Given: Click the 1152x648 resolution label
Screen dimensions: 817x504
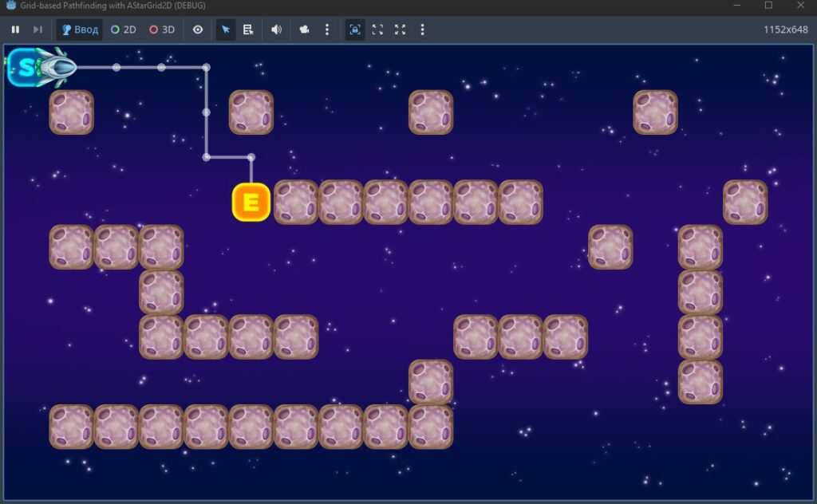Looking at the screenshot, I should click(786, 30).
